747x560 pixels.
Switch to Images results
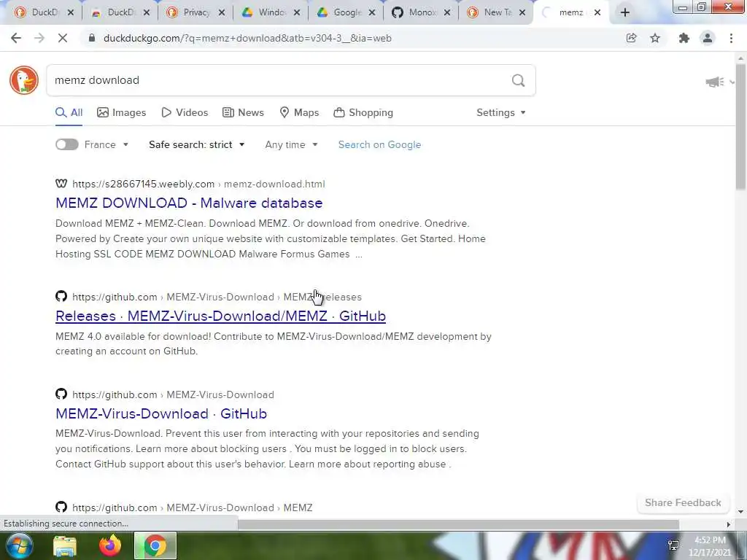[122, 112]
